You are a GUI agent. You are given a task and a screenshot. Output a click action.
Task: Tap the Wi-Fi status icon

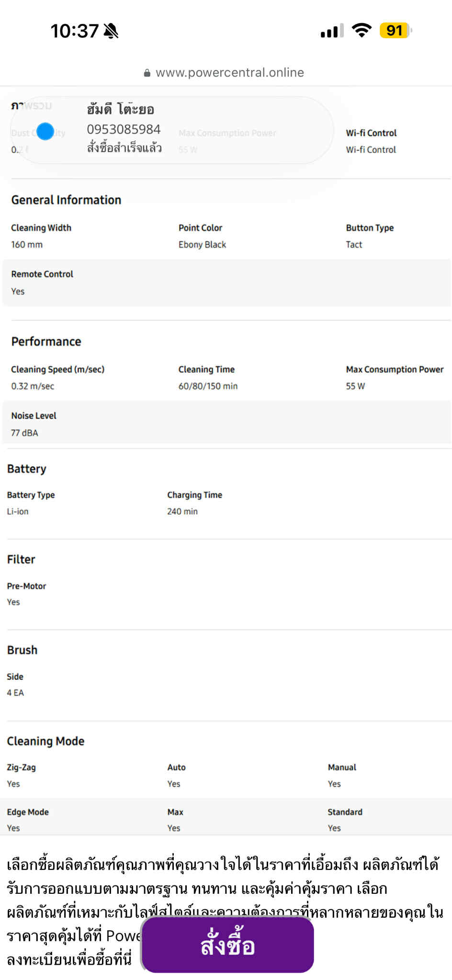click(362, 31)
